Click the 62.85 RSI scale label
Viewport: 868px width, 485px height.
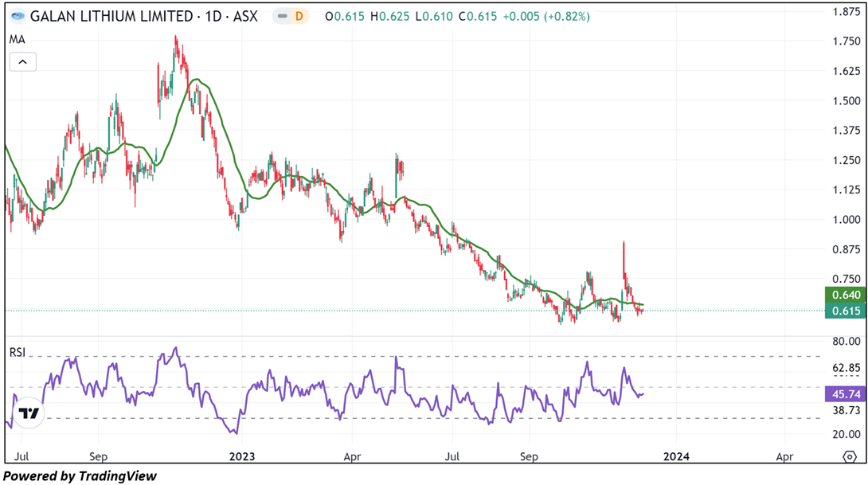point(846,368)
